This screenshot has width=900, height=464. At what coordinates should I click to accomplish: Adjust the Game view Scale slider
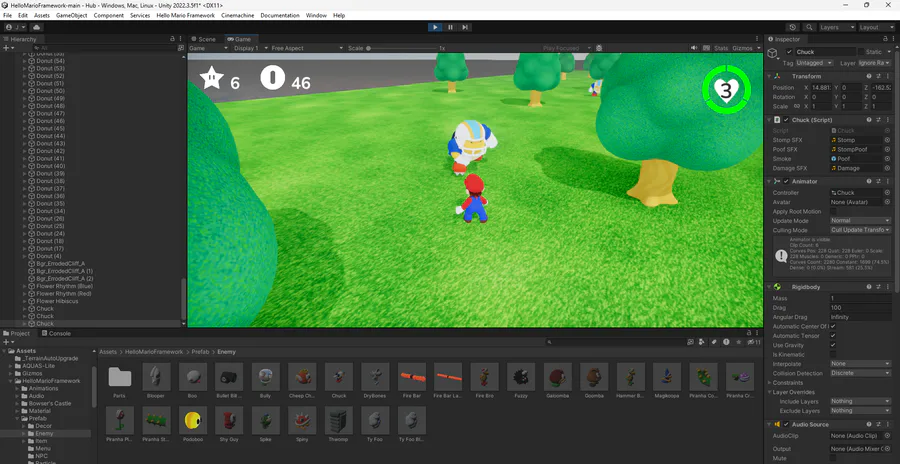pos(402,48)
